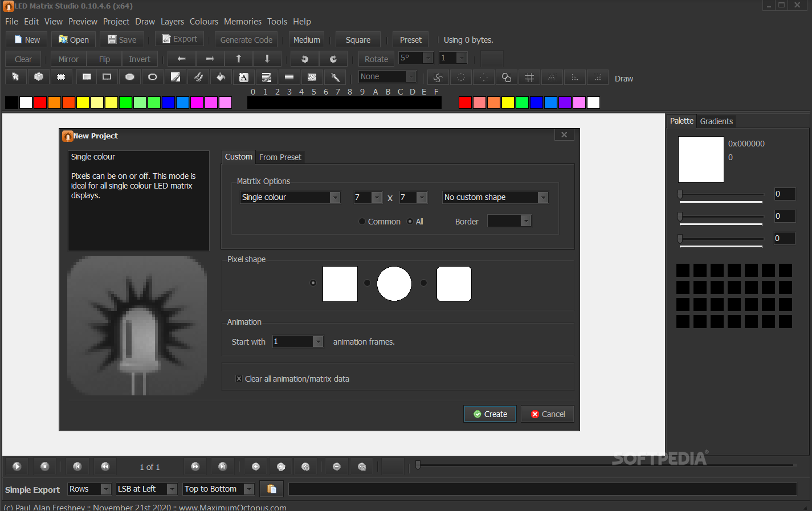Open the Memories menu
The width and height of the screenshot is (812, 511).
(x=243, y=22)
